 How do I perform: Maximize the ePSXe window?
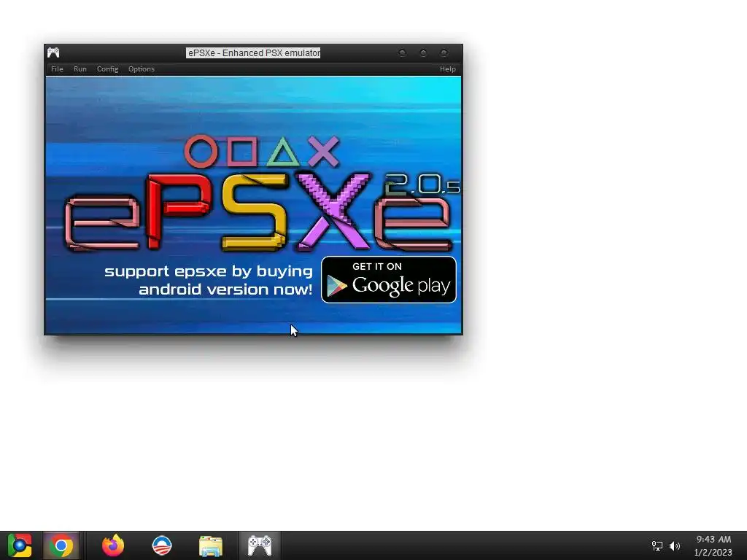(423, 52)
